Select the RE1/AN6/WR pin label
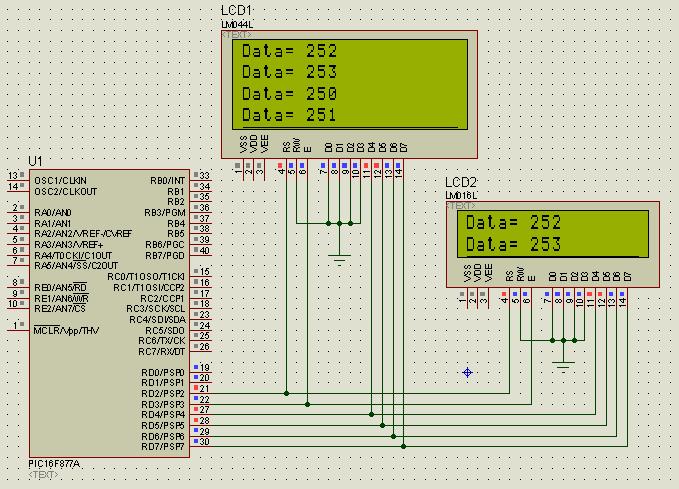Image resolution: width=679 pixels, height=489 pixels. pyautogui.click(x=61, y=298)
